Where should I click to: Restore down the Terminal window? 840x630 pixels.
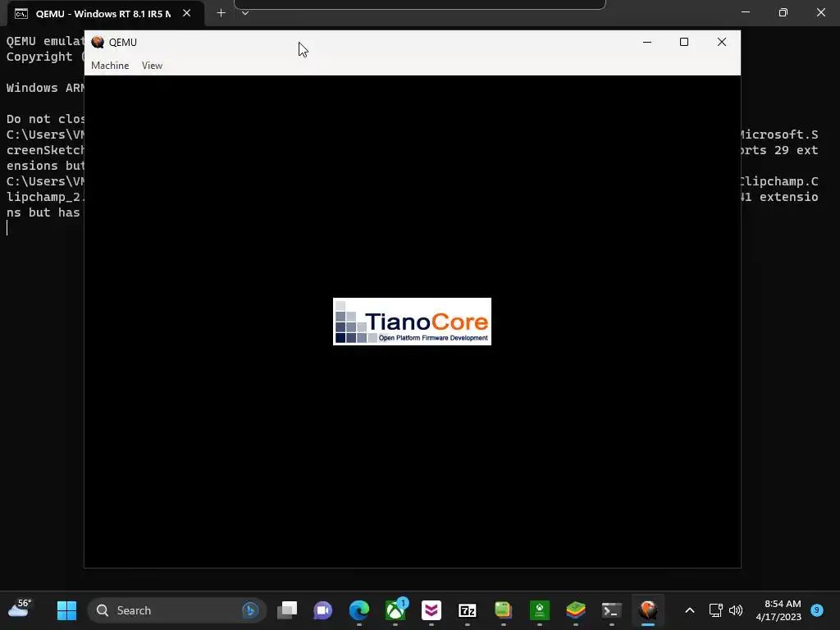coord(783,12)
